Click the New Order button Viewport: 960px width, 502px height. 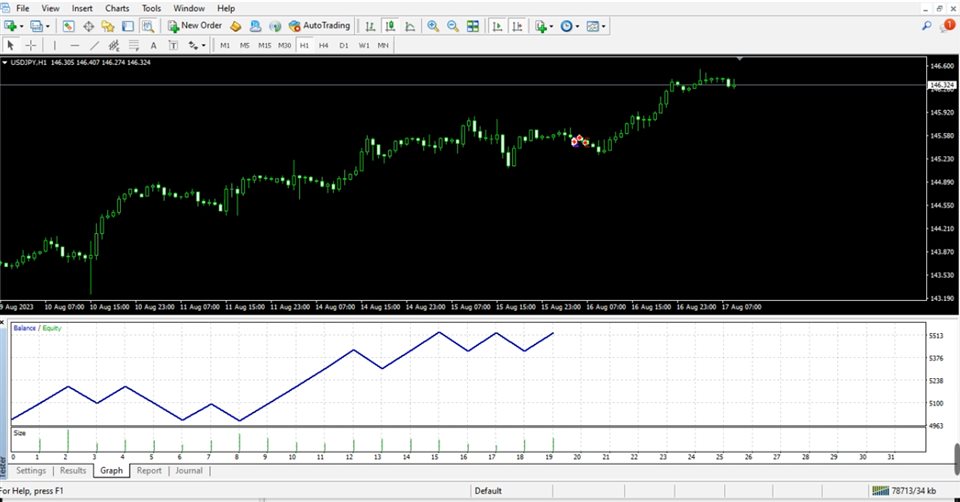tap(195, 26)
